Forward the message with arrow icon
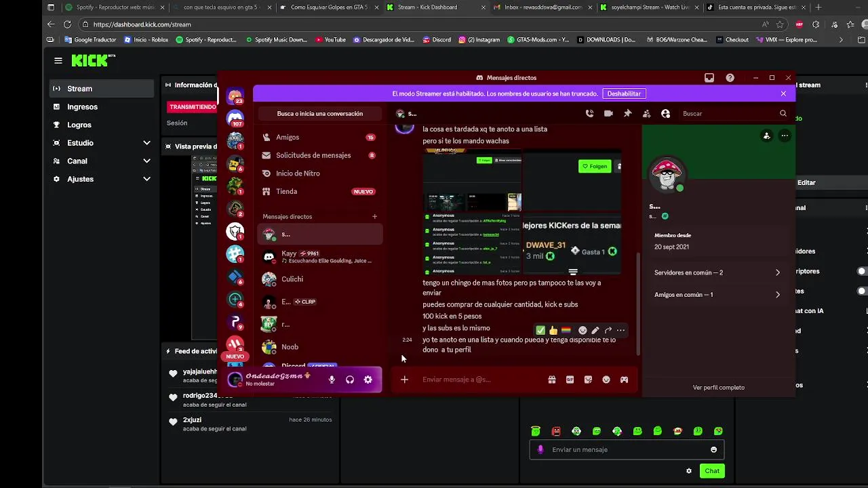 608,330
